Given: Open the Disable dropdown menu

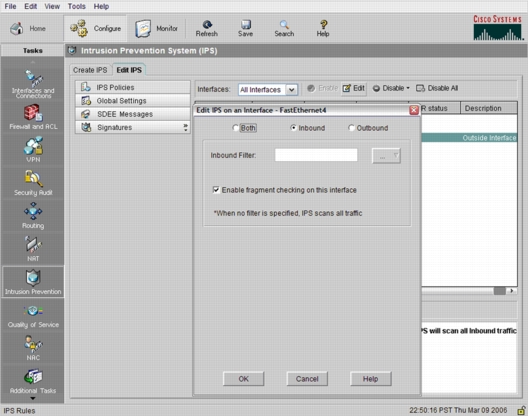Looking at the screenshot, I should pos(391,88).
